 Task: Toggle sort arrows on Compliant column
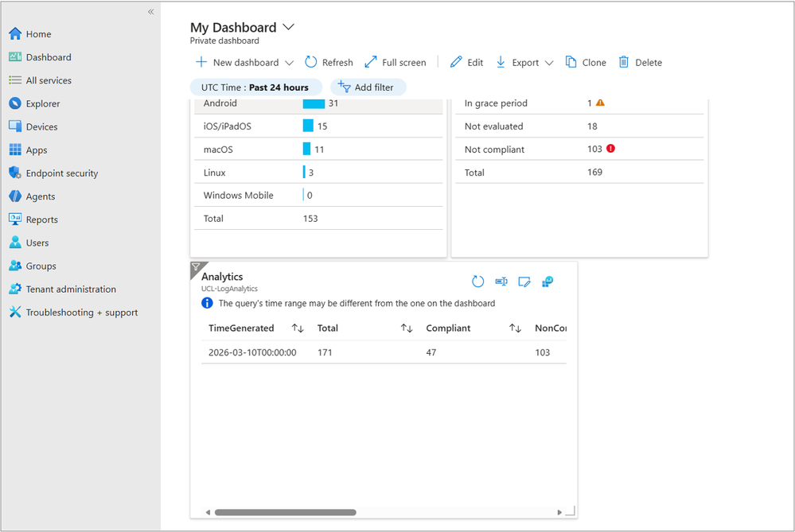click(x=515, y=328)
